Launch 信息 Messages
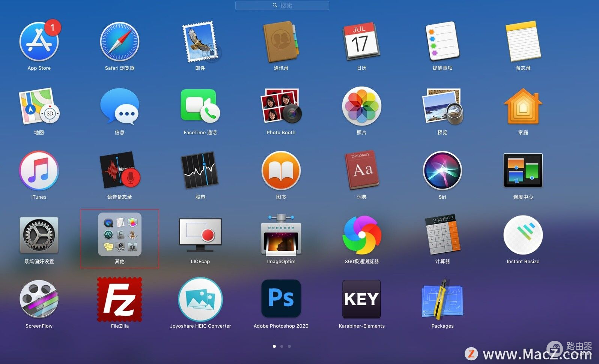Screen dimensions: 599x364 point(120,106)
